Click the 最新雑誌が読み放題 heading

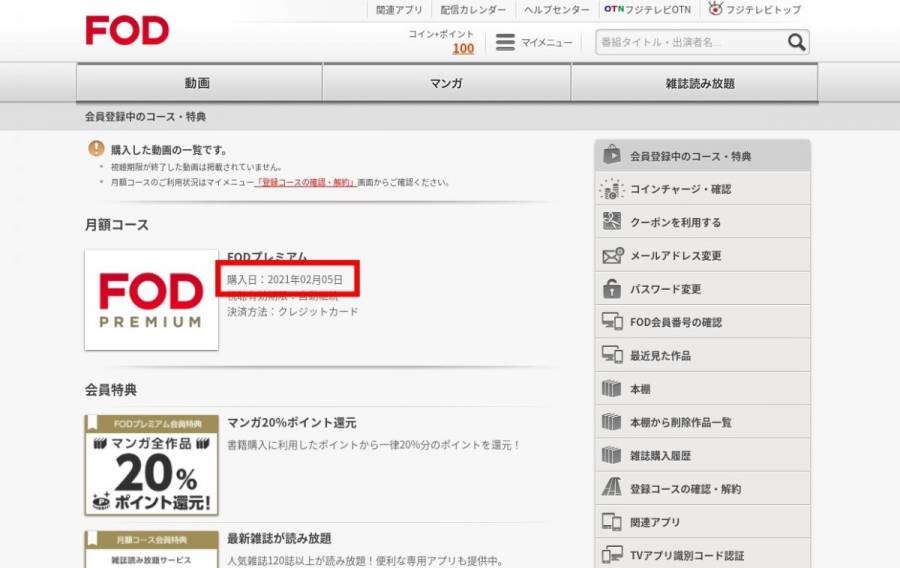click(279, 538)
